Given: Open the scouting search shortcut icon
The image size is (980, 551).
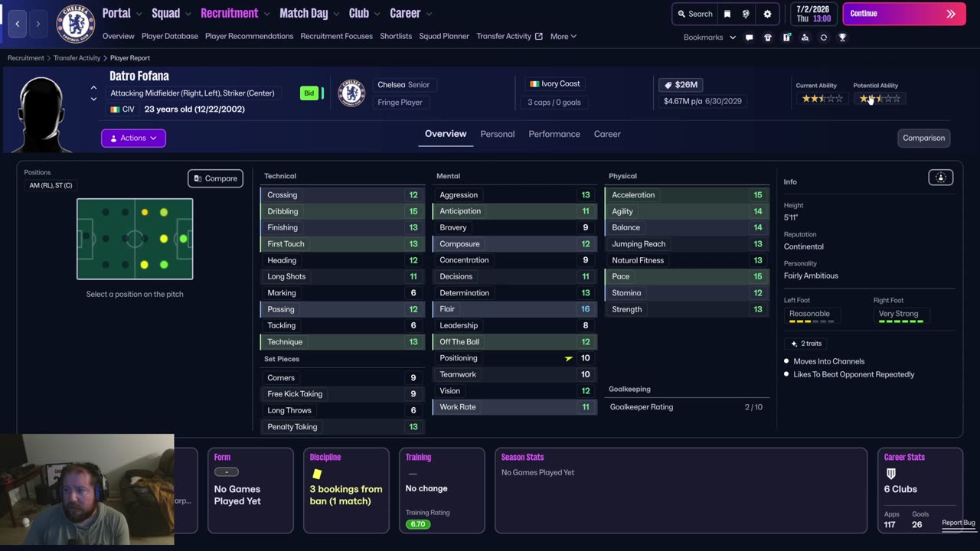Looking at the screenshot, I should [805, 37].
